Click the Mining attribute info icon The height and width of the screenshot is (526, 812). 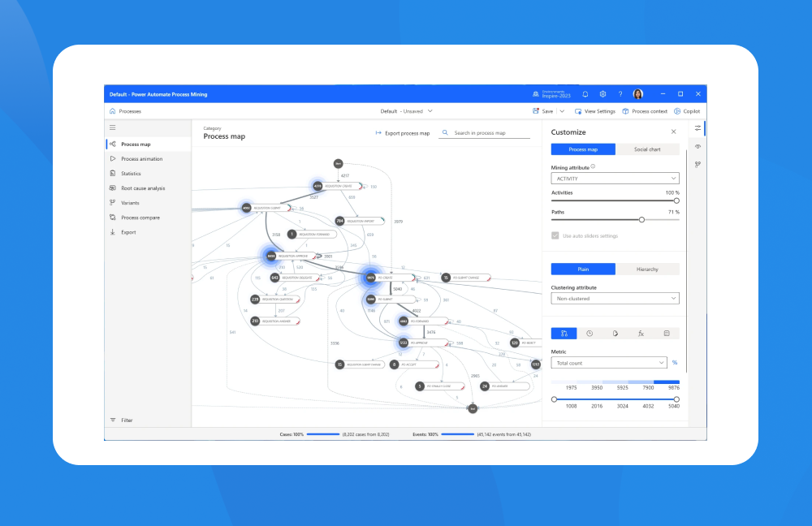pos(593,166)
